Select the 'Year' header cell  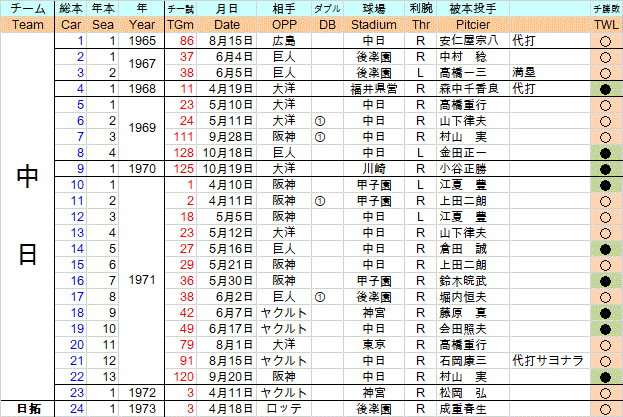[x=142, y=25]
